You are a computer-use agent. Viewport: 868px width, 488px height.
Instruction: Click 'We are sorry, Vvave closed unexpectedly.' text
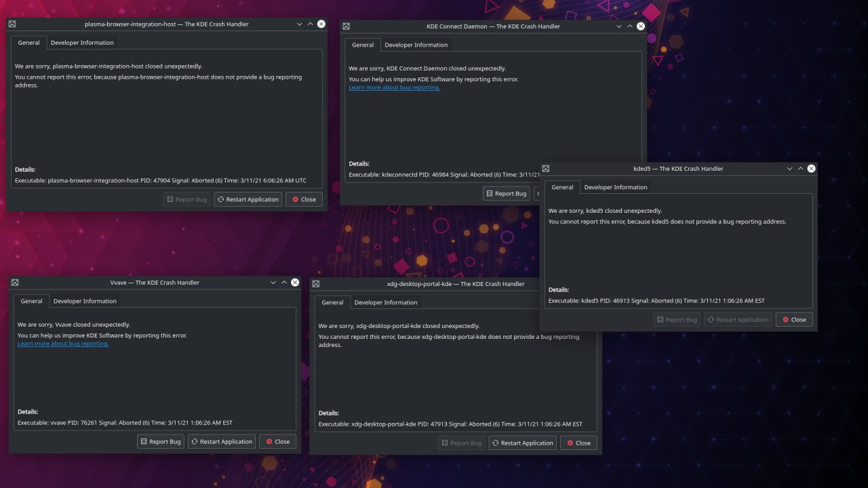pos(74,325)
